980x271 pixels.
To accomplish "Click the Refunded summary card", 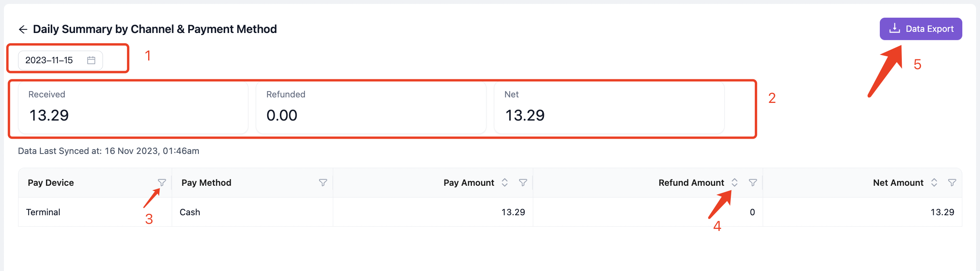I will tap(371, 108).
